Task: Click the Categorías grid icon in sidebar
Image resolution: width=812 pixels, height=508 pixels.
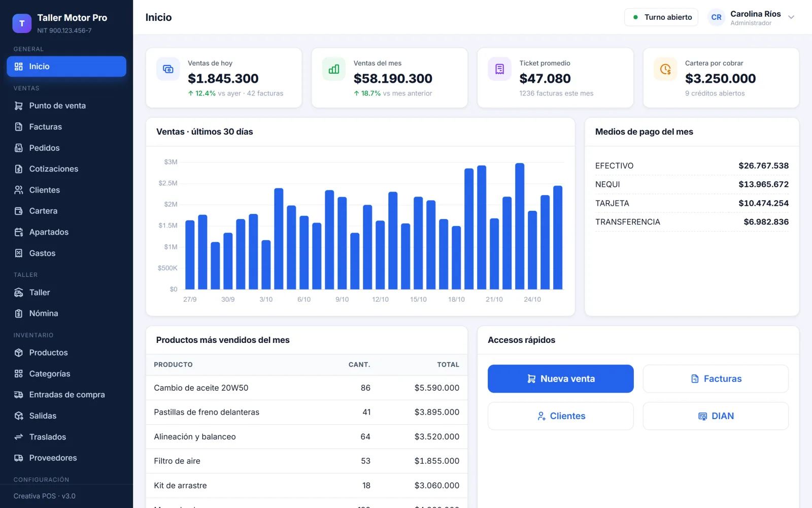Action: click(x=19, y=374)
